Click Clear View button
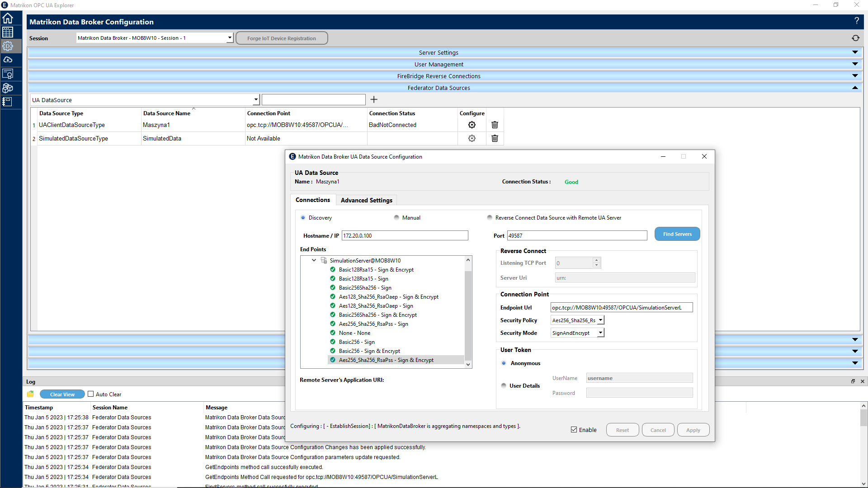Image resolution: width=868 pixels, height=488 pixels. pos(62,394)
